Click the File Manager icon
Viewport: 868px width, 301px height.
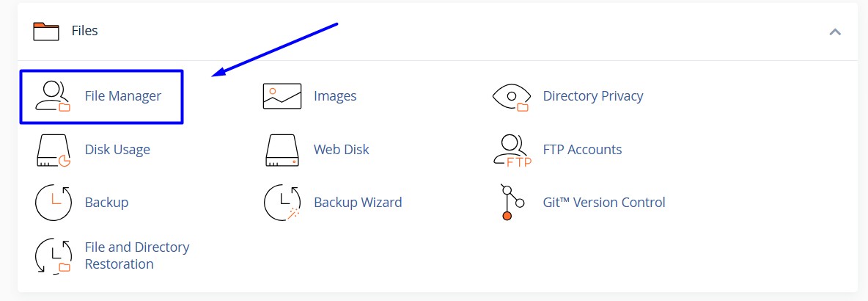[54, 96]
